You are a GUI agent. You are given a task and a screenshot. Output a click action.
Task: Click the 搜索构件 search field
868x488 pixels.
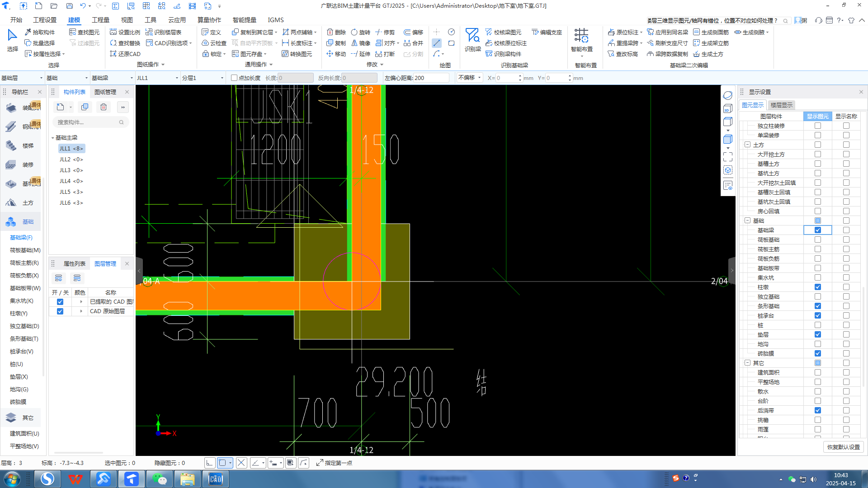point(90,122)
